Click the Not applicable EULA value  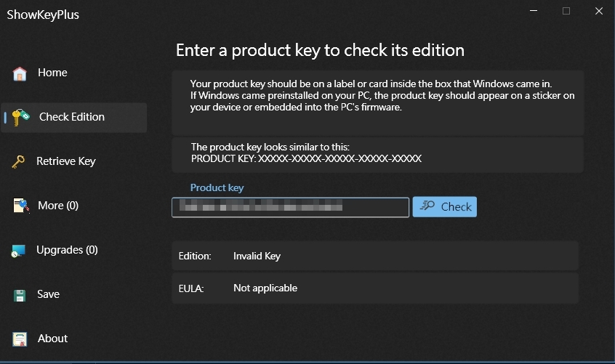click(265, 288)
